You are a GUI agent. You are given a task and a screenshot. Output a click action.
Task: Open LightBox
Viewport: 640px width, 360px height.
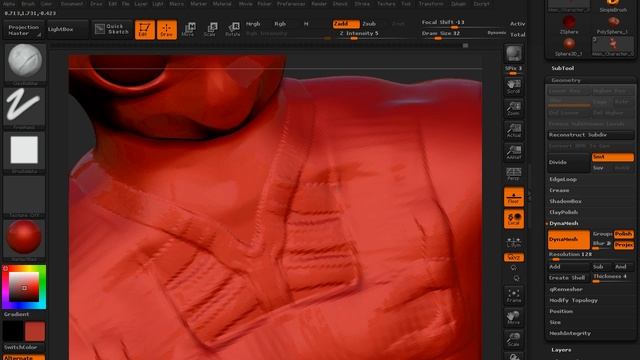pyautogui.click(x=67, y=29)
